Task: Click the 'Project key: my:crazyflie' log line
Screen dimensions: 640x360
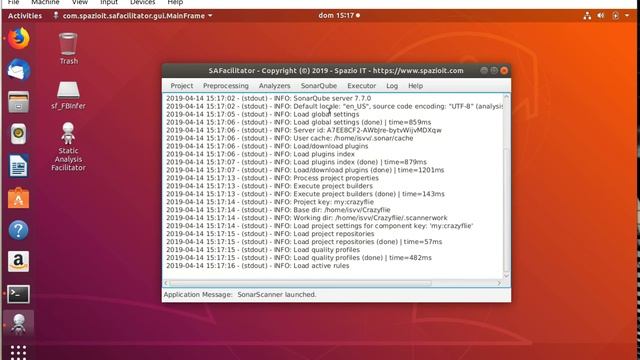Action: (270, 202)
